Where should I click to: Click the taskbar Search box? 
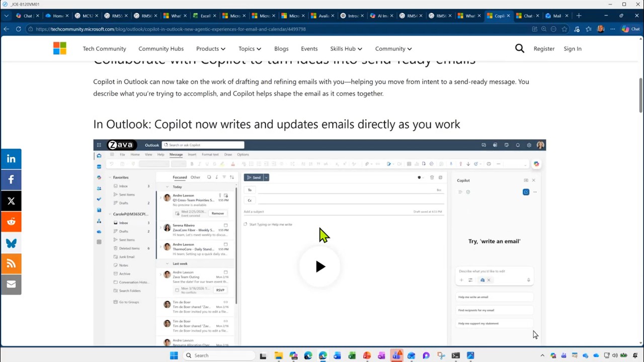pos(218,355)
